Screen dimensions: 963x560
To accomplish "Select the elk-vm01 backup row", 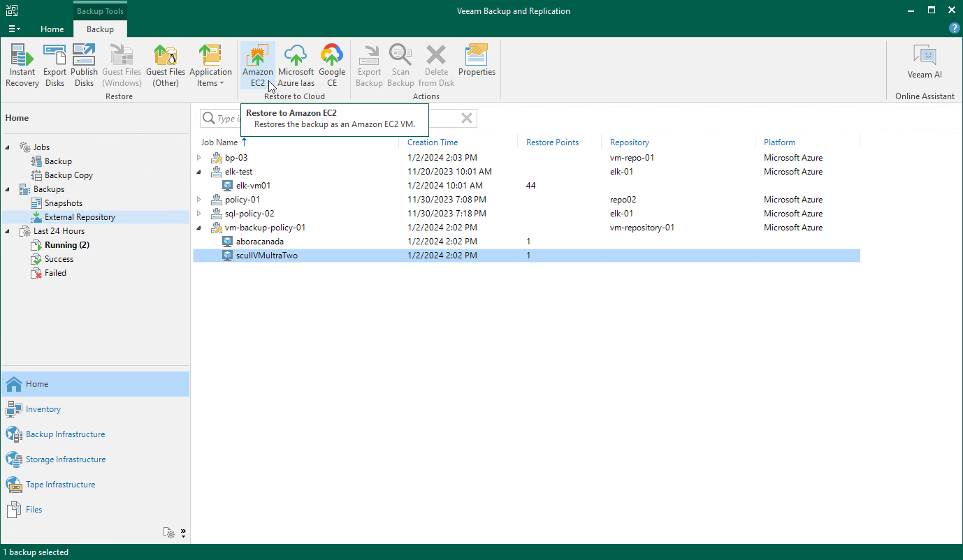I will pos(526,186).
